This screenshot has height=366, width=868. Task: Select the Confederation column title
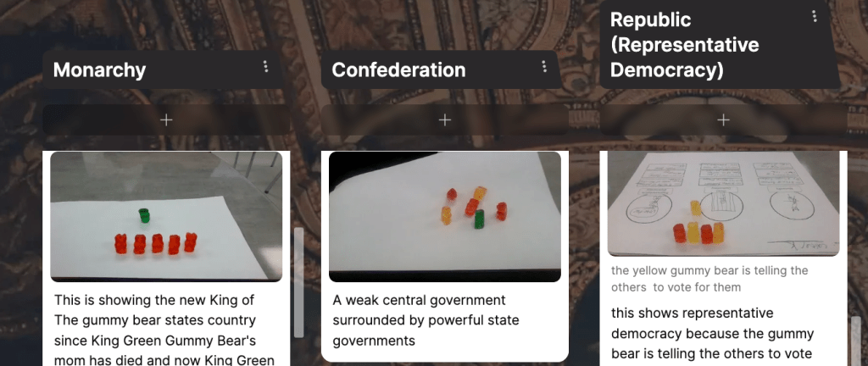(398, 70)
